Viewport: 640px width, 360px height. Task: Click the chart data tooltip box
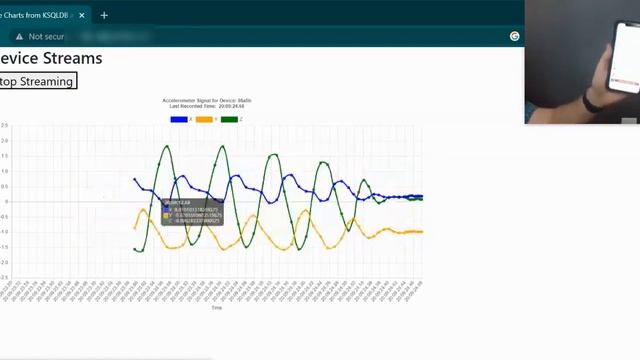[192, 212]
